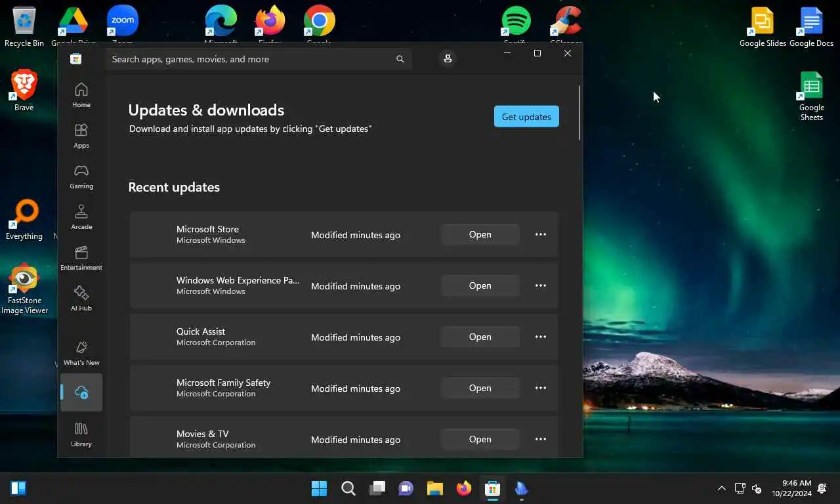
Task: Select Quick Assist title text
Action: [x=201, y=331]
